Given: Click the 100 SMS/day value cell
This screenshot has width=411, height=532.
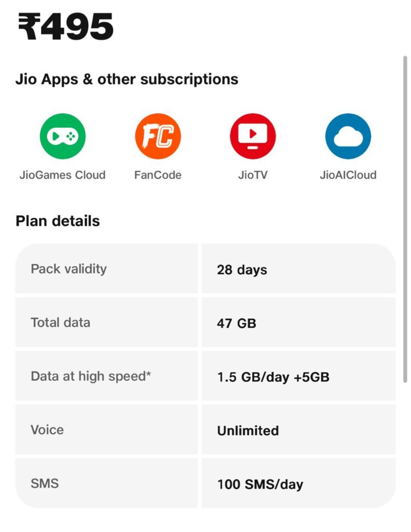Looking at the screenshot, I should pyautogui.click(x=298, y=483).
